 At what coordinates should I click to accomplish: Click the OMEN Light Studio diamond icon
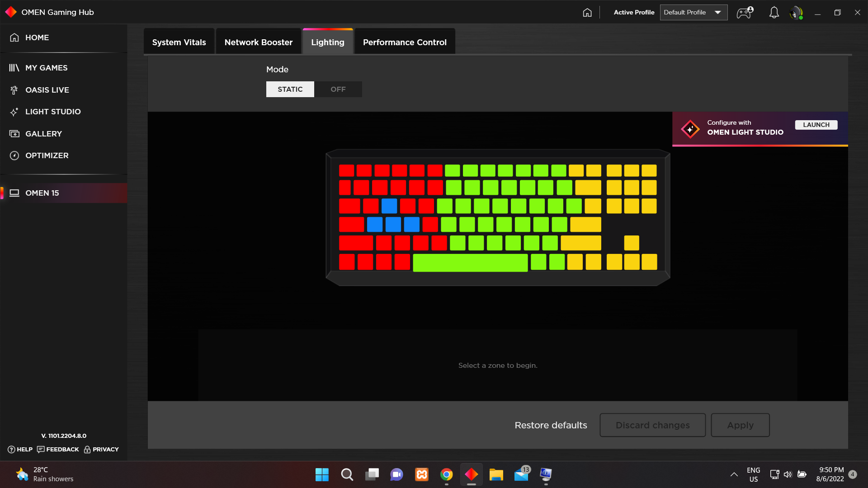(x=690, y=129)
